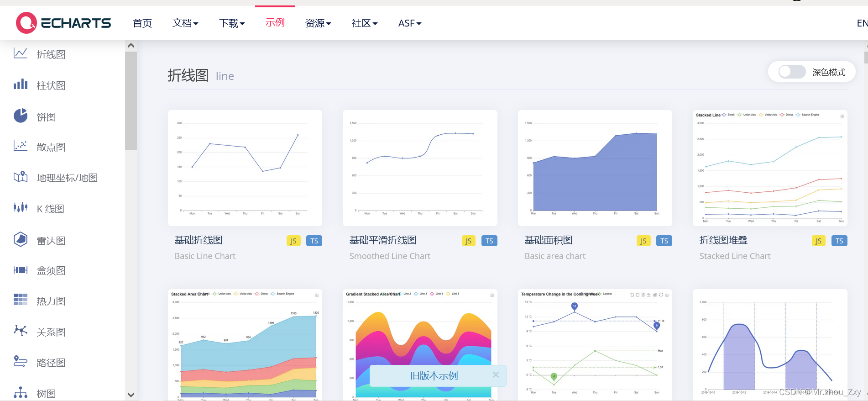Open the 饼图 sidebar label
Viewport: 868px width, 401px height.
click(x=46, y=117)
